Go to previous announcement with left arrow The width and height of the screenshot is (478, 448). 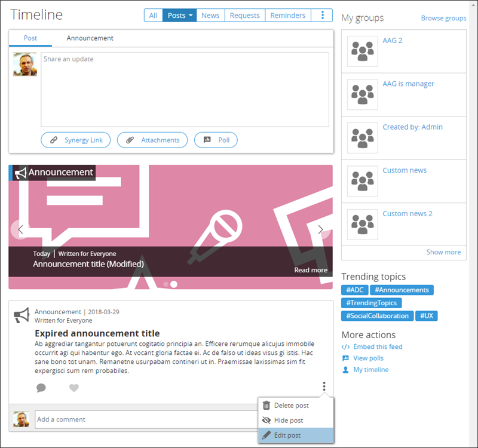coord(20,229)
